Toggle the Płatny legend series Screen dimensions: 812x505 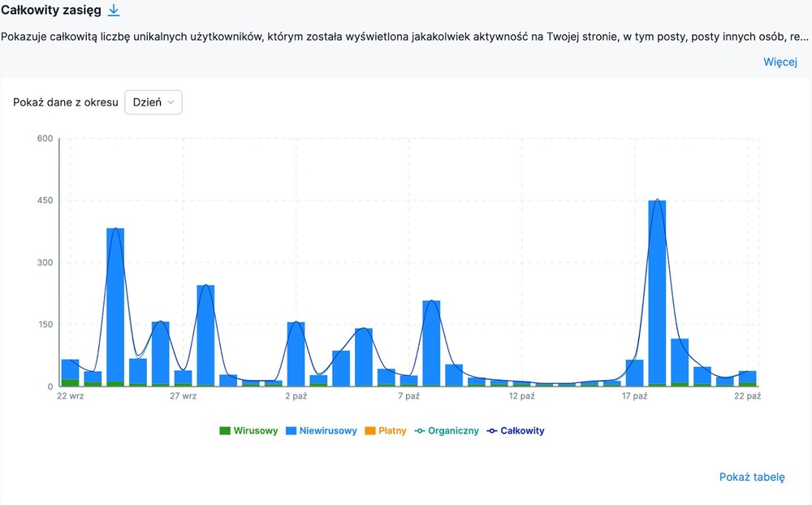tap(385, 430)
